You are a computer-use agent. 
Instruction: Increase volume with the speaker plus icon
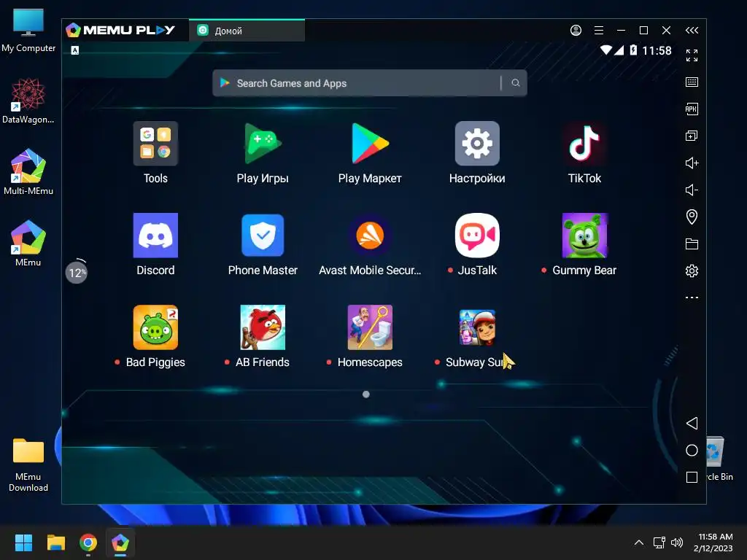(692, 163)
